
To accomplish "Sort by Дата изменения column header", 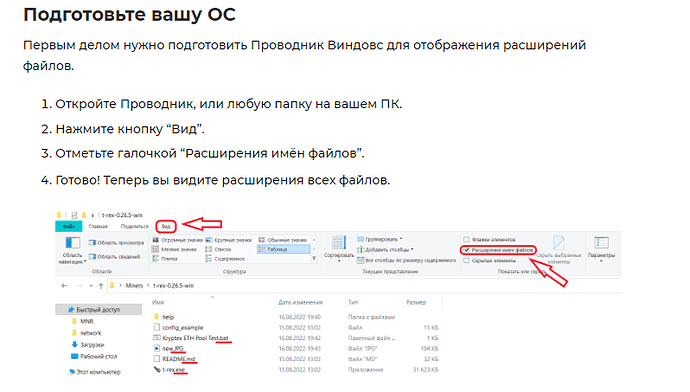I will (x=300, y=302).
